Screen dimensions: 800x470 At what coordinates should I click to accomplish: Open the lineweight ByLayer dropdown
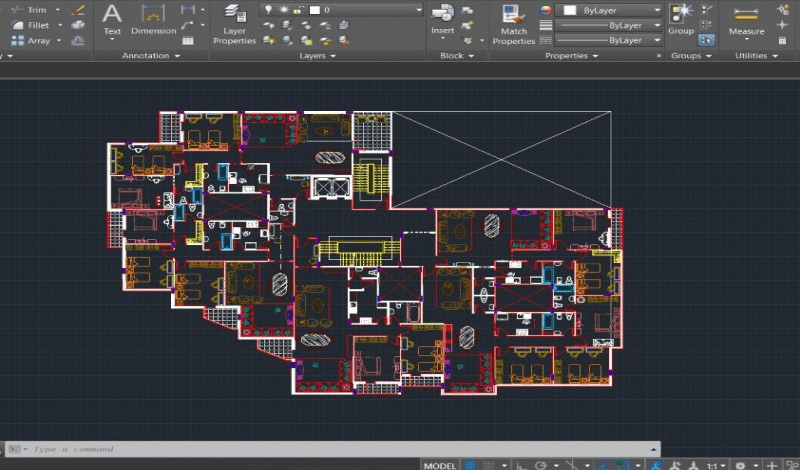click(657, 25)
